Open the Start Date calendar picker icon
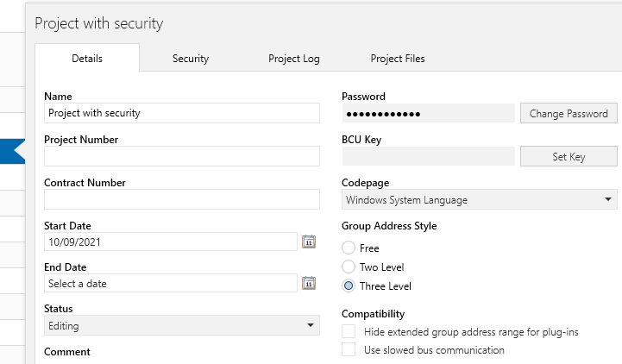622x364 pixels. [309, 242]
